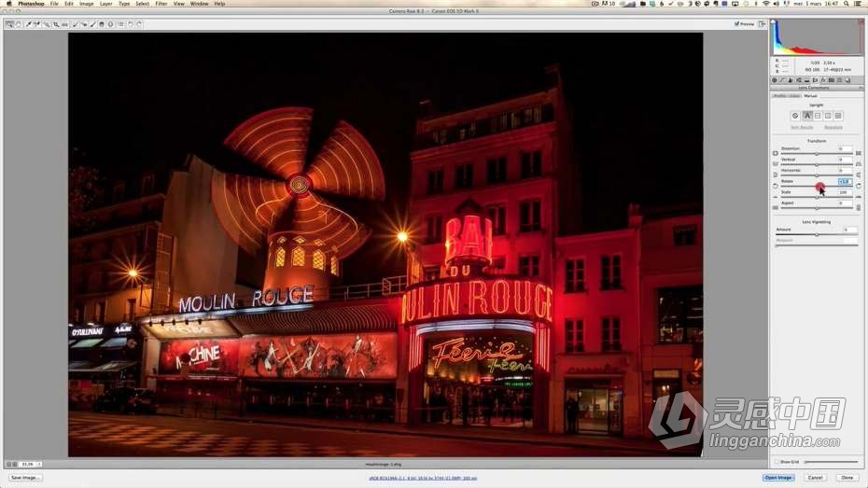Open the Photoshop application menu
This screenshot has height=488, width=868.
[x=31, y=4]
